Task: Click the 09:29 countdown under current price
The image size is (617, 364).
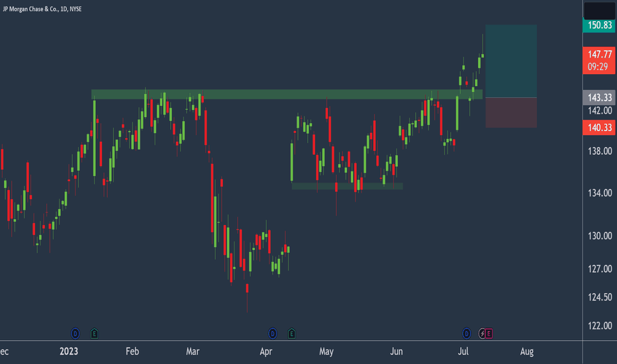Action: pos(599,67)
